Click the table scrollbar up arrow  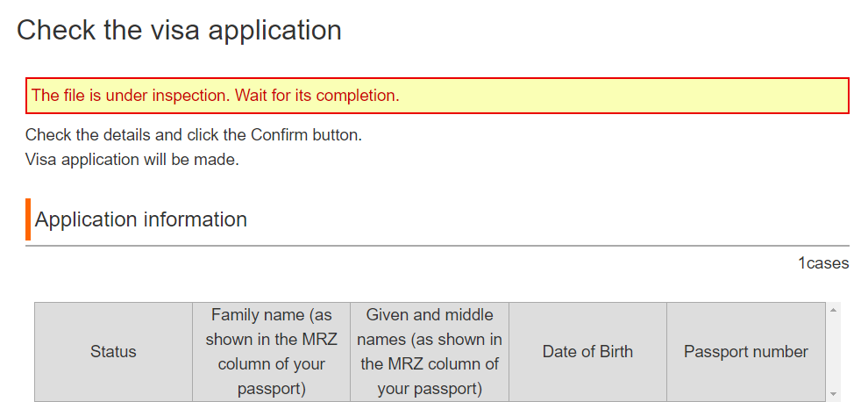pos(833,310)
